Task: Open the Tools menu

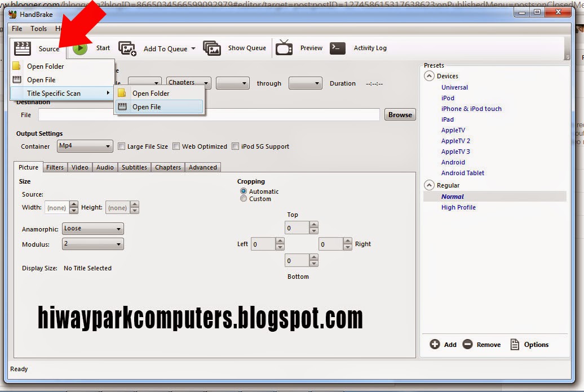Action: (x=38, y=29)
